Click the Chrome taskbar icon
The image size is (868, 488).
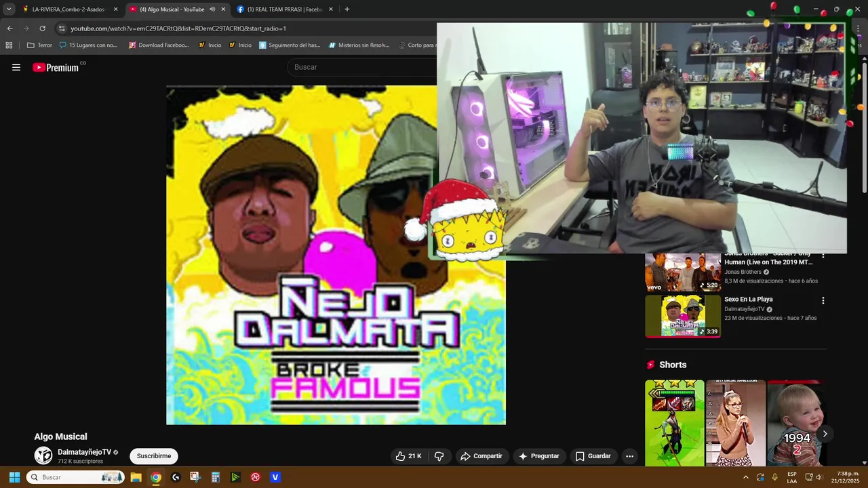coord(156,477)
